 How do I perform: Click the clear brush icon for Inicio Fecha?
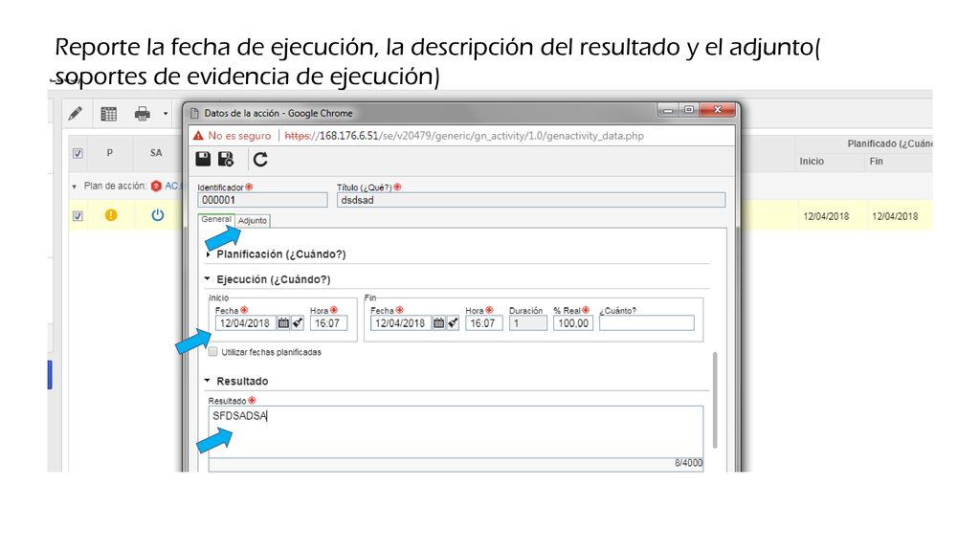tap(298, 323)
